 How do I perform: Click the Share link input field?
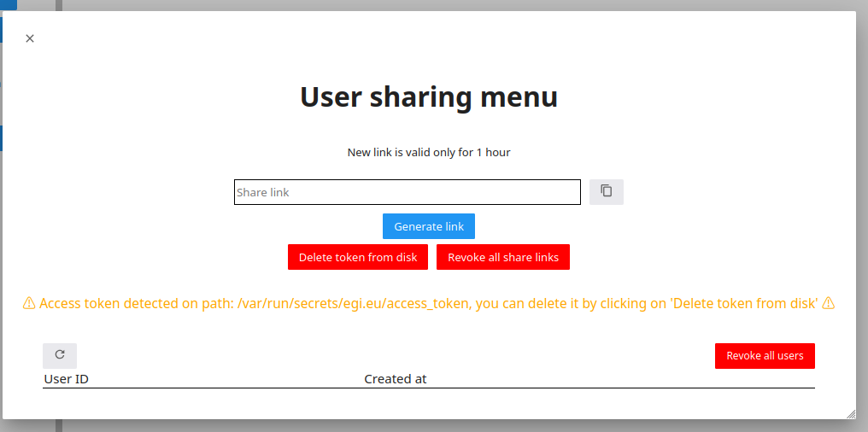tap(408, 192)
